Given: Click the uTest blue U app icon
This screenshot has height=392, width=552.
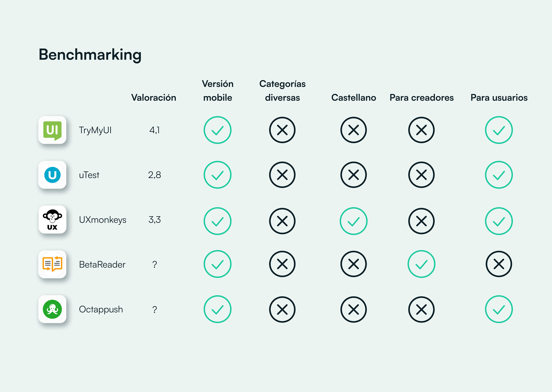Looking at the screenshot, I should (x=52, y=175).
